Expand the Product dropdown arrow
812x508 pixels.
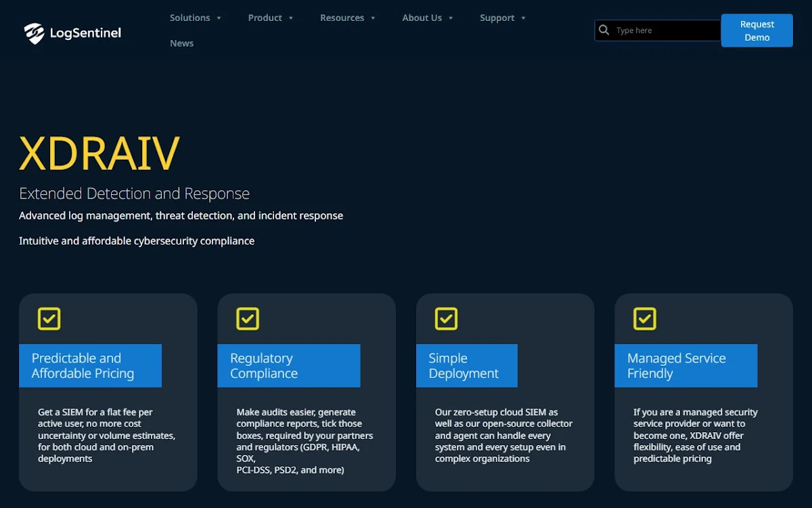tap(291, 18)
